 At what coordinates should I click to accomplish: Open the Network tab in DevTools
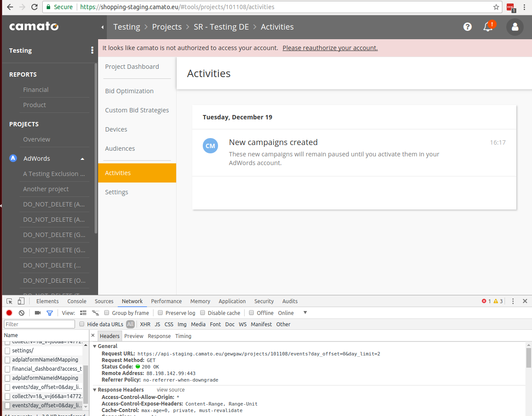[132, 301]
